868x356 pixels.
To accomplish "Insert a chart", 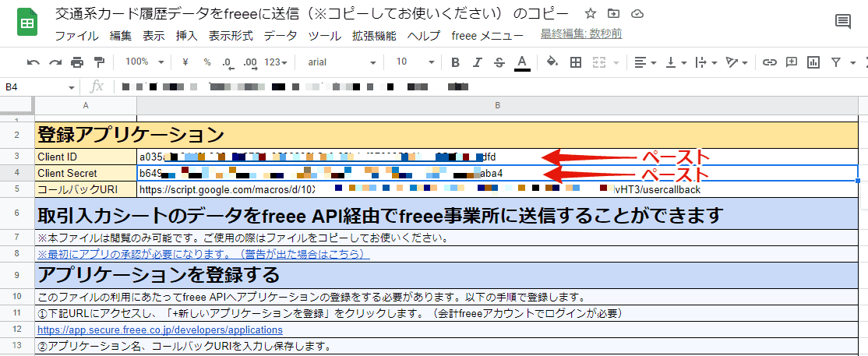I will 813,62.
